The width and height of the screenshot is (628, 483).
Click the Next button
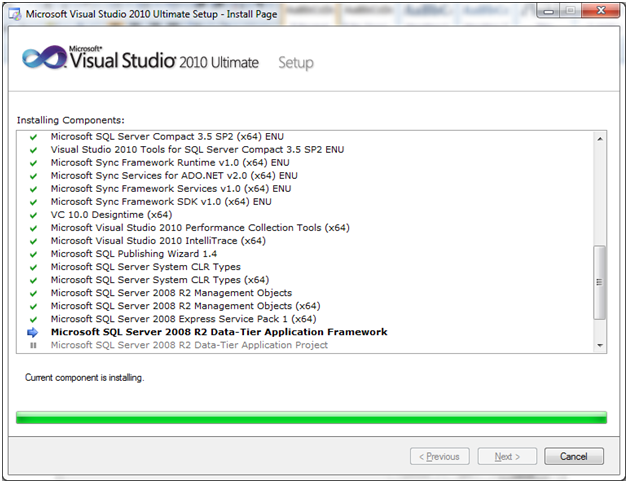click(507, 456)
